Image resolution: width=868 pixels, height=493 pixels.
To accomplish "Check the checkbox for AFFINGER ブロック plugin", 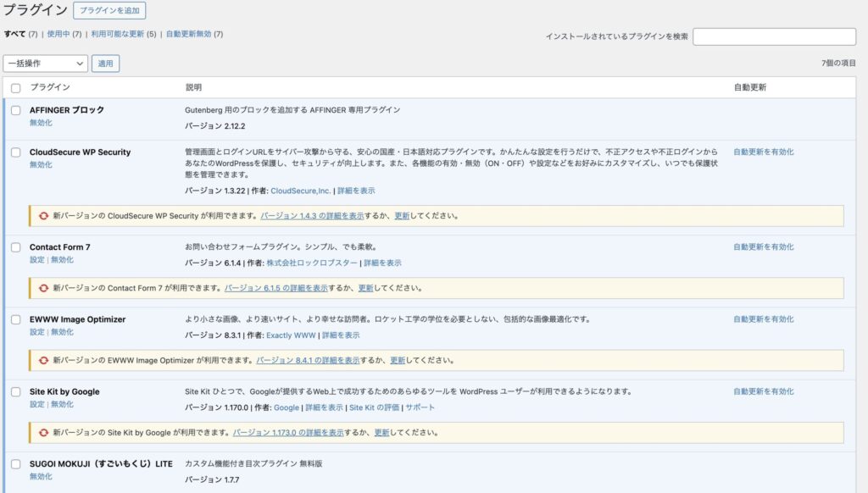I will (15, 111).
